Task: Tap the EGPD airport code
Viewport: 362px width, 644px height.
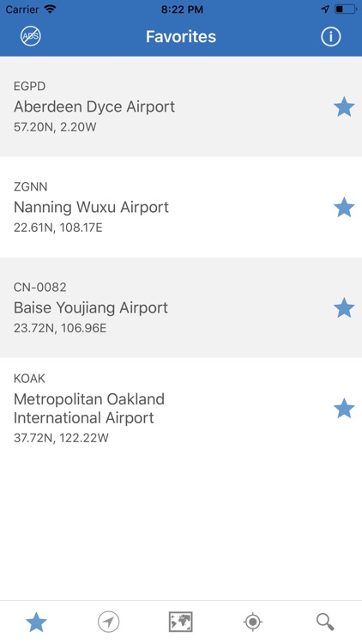Action: click(29, 86)
